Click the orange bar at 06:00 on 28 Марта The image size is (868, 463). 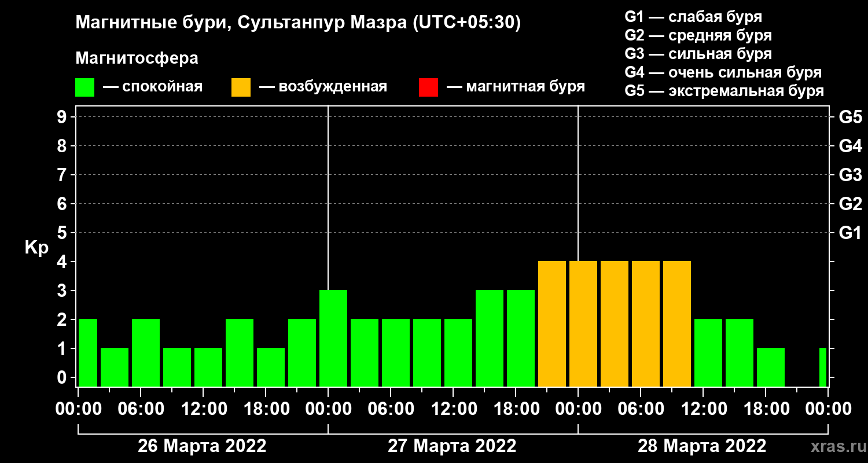(646, 324)
